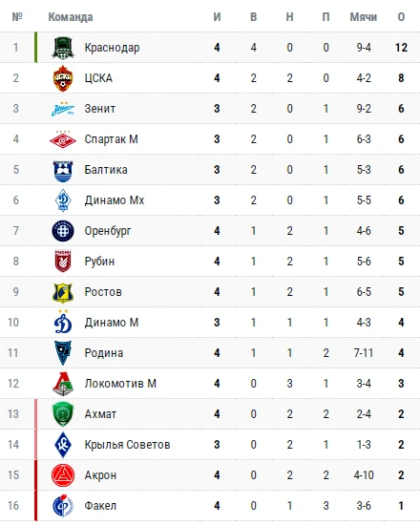The height and width of the screenshot is (525, 420).
Task: Follow the Крылья Советов team link
Action: (127, 445)
